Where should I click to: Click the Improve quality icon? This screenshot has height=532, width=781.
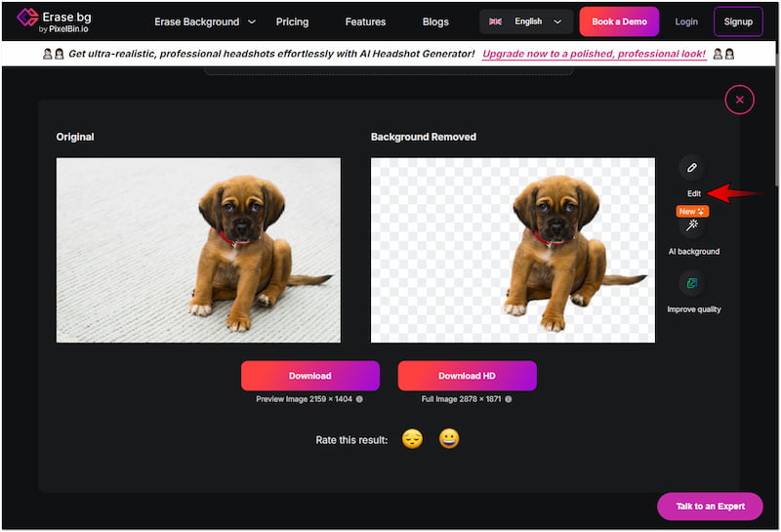coord(692,283)
